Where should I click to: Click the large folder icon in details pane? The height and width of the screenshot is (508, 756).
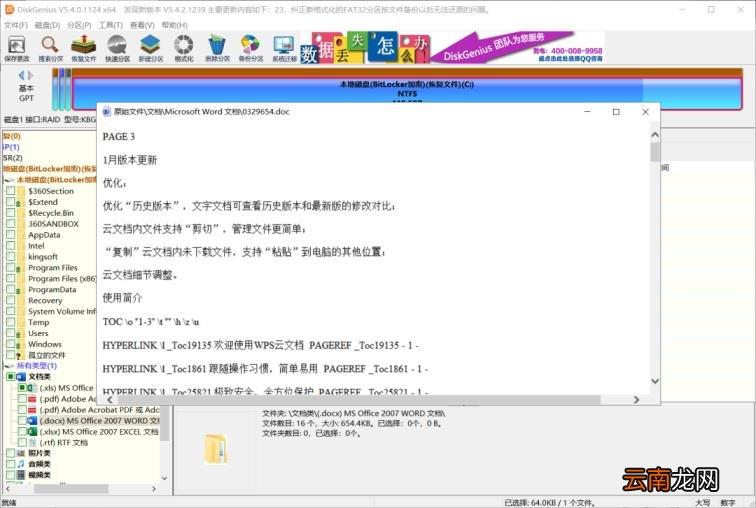point(216,449)
